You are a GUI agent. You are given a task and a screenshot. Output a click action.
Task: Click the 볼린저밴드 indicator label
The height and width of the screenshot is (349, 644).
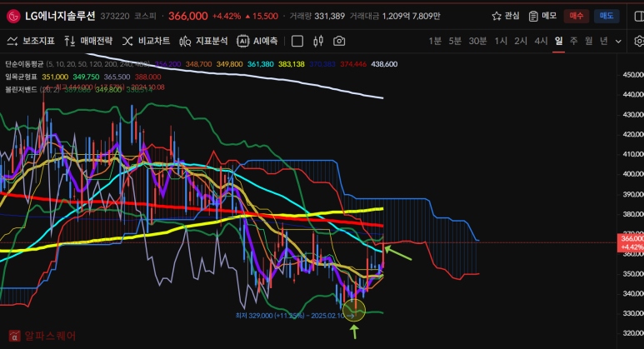point(21,89)
